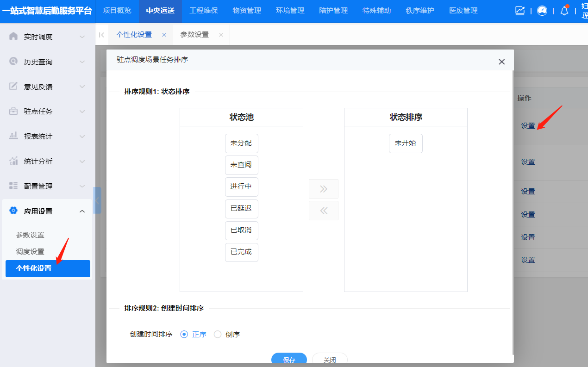Click the 统计分析 chart icon in sidebar
Viewport: 588px width, 367px height.
[x=13, y=161]
